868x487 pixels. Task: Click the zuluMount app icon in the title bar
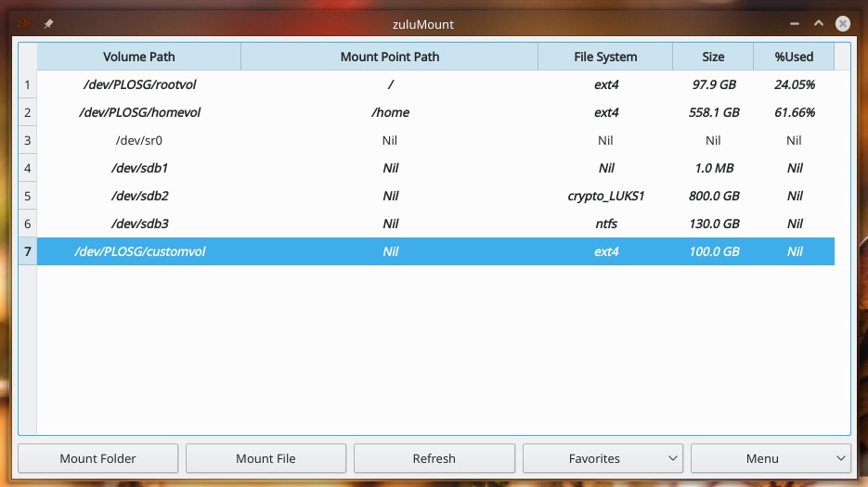24,24
